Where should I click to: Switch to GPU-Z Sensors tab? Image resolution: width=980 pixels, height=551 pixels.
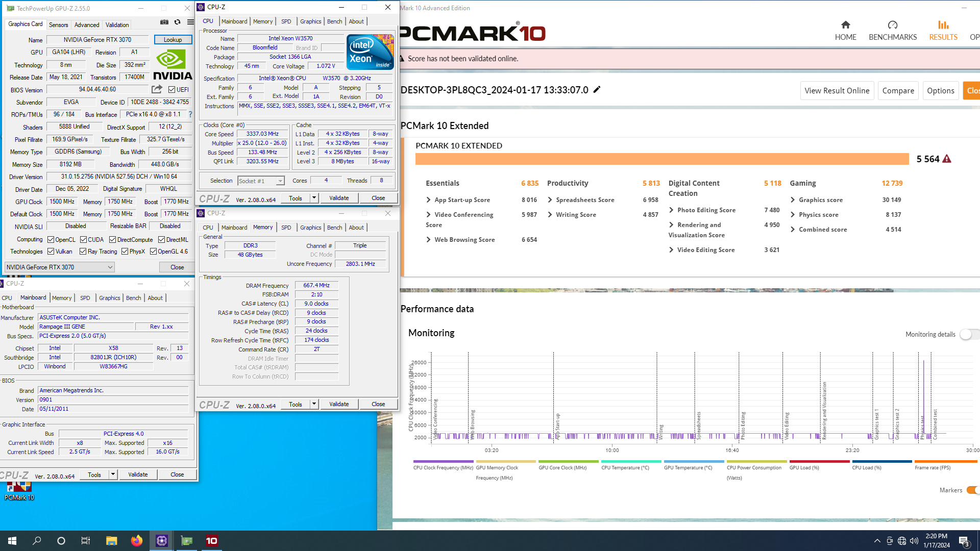pyautogui.click(x=58, y=25)
